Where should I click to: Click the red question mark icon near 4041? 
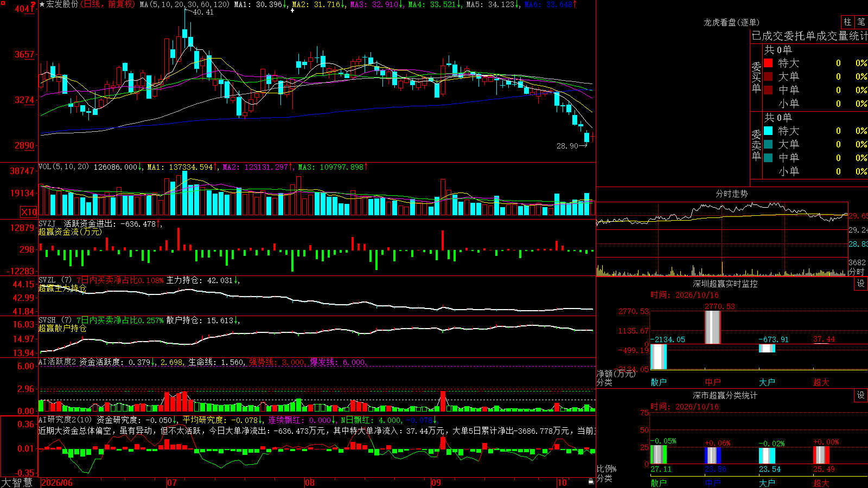pyautogui.click(x=34, y=5)
